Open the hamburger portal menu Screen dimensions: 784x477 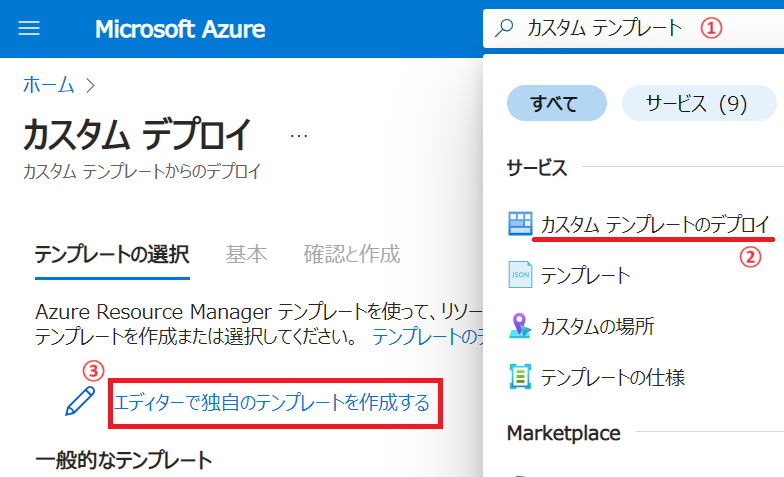(x=29, y=28)
